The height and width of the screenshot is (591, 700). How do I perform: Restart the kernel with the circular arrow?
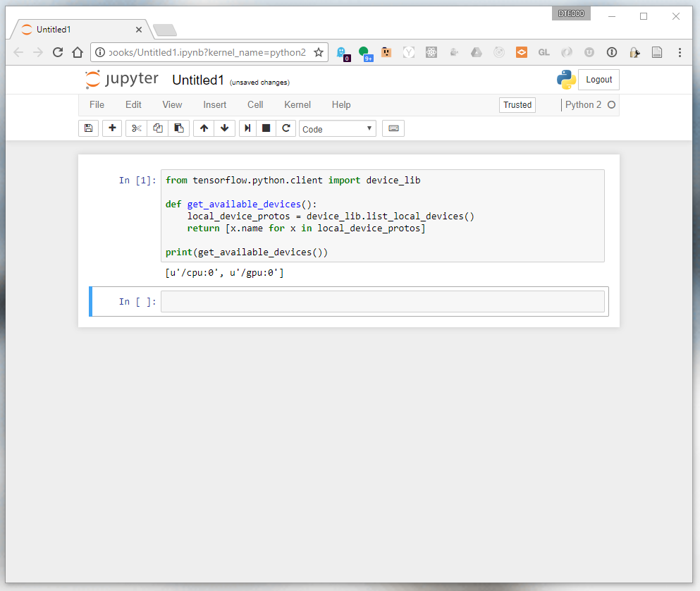(285, 128)
